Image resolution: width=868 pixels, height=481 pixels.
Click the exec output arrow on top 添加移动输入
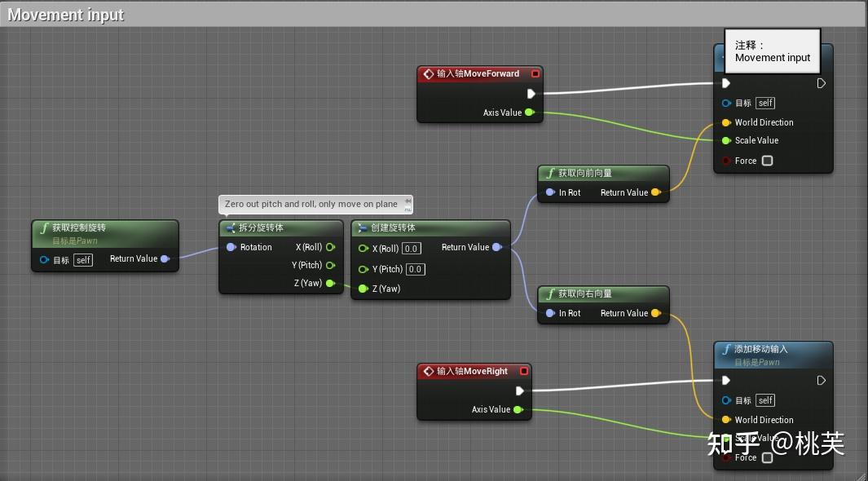point(821,83)
